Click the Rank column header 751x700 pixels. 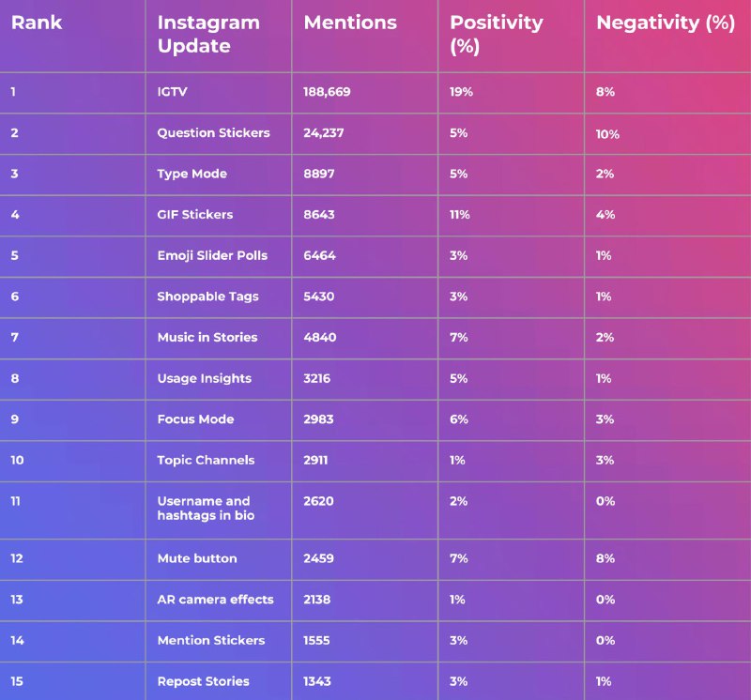point(37,23)
